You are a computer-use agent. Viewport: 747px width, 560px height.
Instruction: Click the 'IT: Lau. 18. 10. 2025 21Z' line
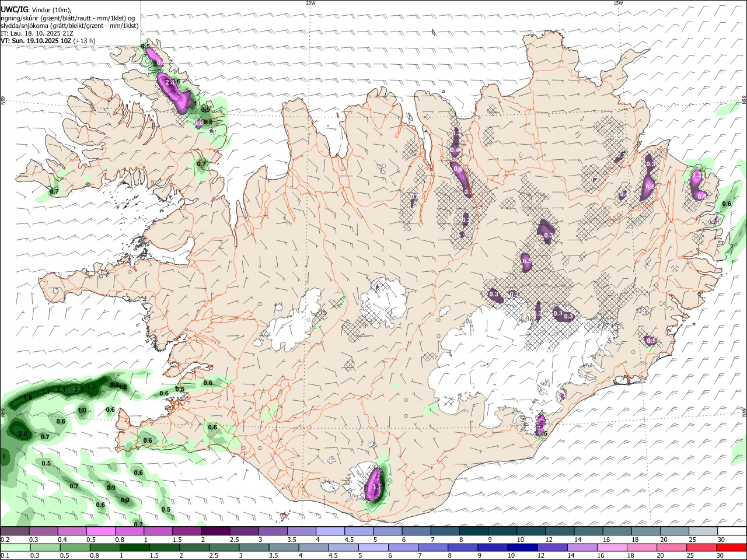[37, 33]
